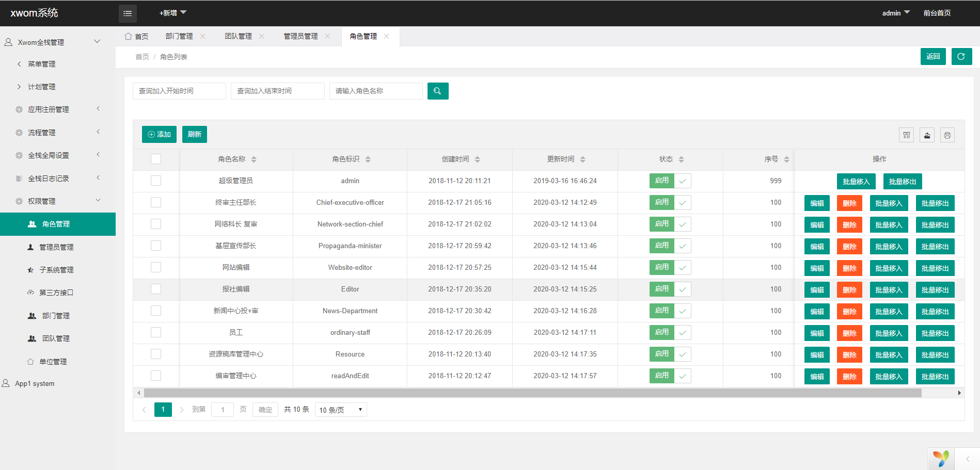
Task: Open the admin user dropdown
Action: (896, 13)
